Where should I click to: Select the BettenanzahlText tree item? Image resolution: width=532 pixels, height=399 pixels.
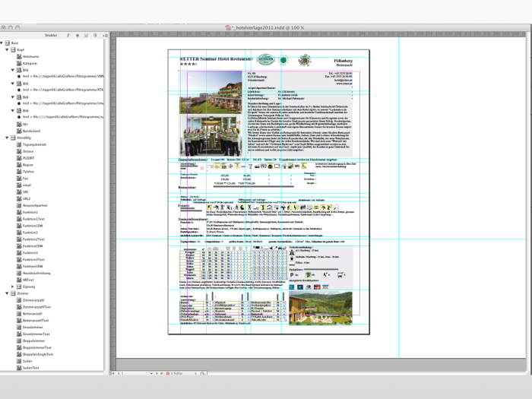click(36, 321)
